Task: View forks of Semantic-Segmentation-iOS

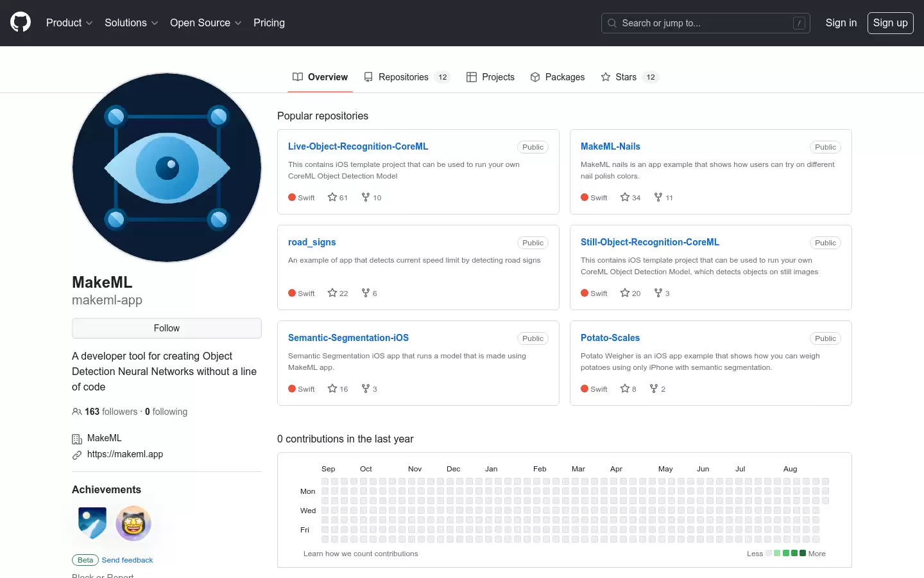Action: coord(369,389)
